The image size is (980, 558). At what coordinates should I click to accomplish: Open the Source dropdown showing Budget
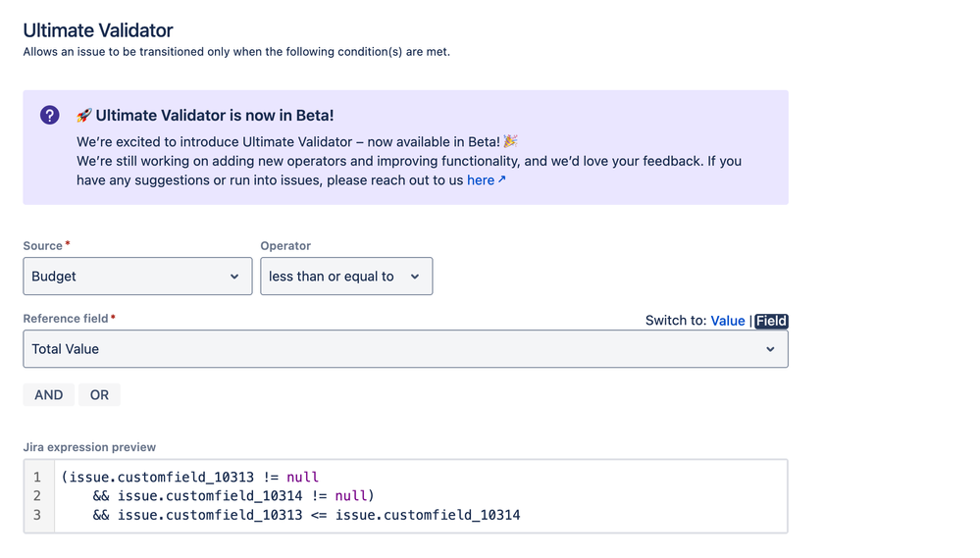pyautogui.click(x=128, y=277)
